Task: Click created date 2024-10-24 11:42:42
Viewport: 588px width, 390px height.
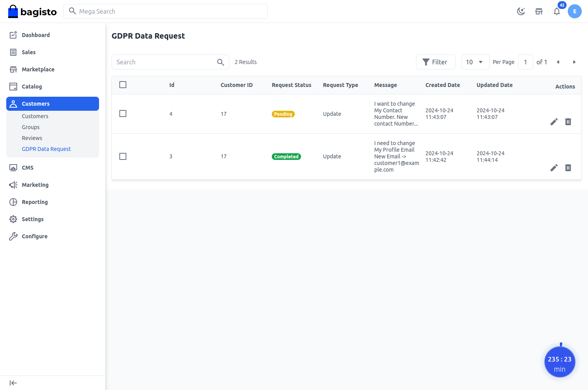Action: pos(439,156)
